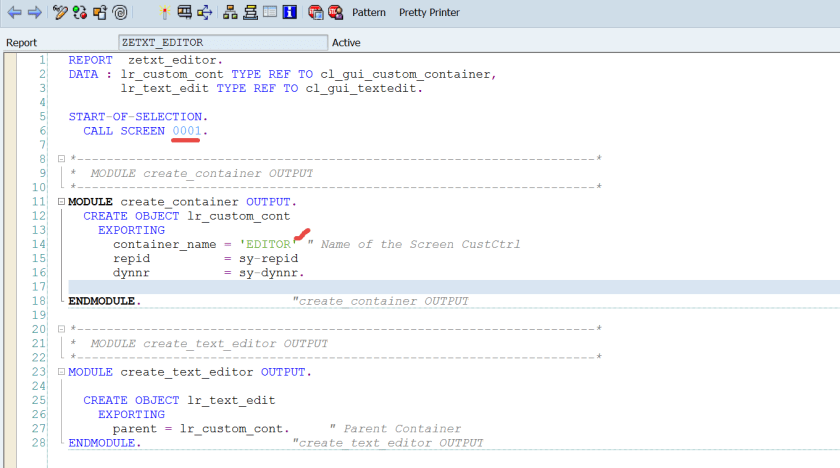Open Help On blue info icon
The height and width of the screenshot is (468, 840).
pos(290,12)
